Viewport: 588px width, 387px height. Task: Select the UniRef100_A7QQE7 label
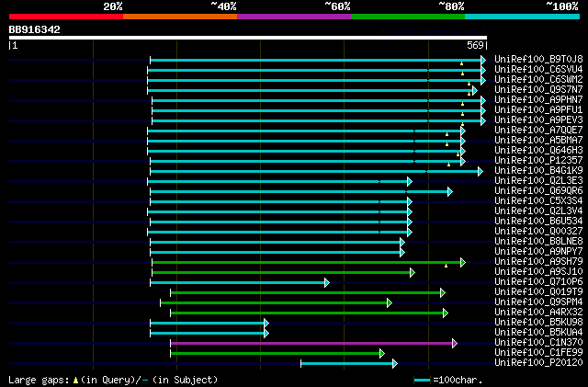pyautogui.click(x=538, y=130)
